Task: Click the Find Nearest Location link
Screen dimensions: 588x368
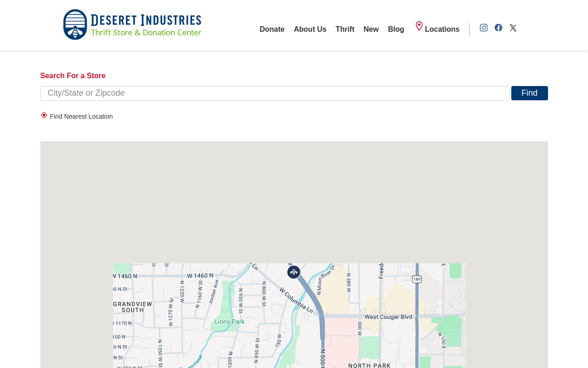Action: point(81,116)
